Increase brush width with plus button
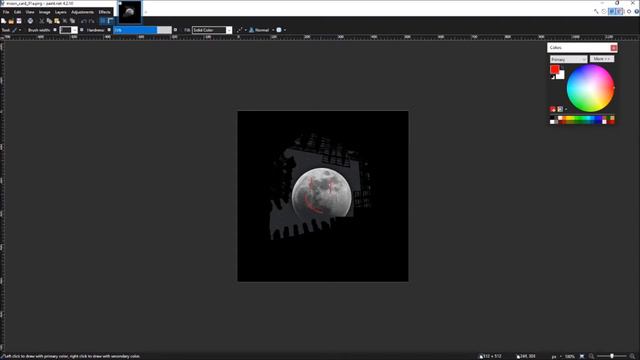 click(x=82, y=30)
